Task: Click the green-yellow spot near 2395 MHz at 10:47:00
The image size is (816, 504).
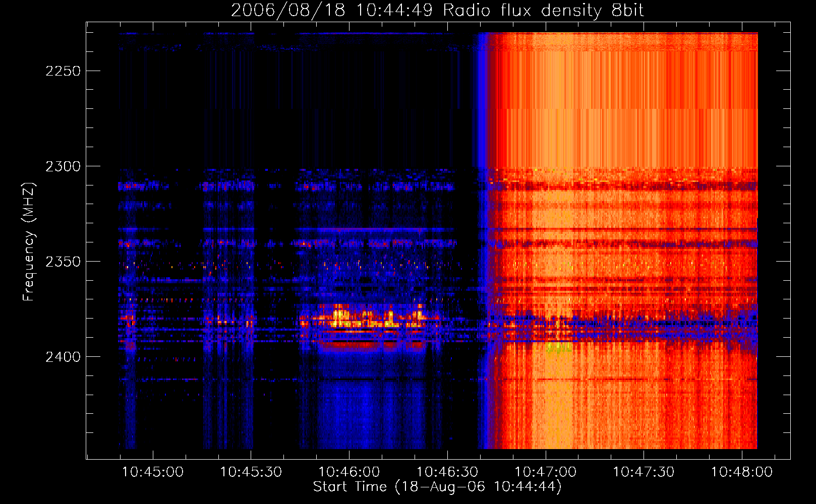Action: click(559, 347)
